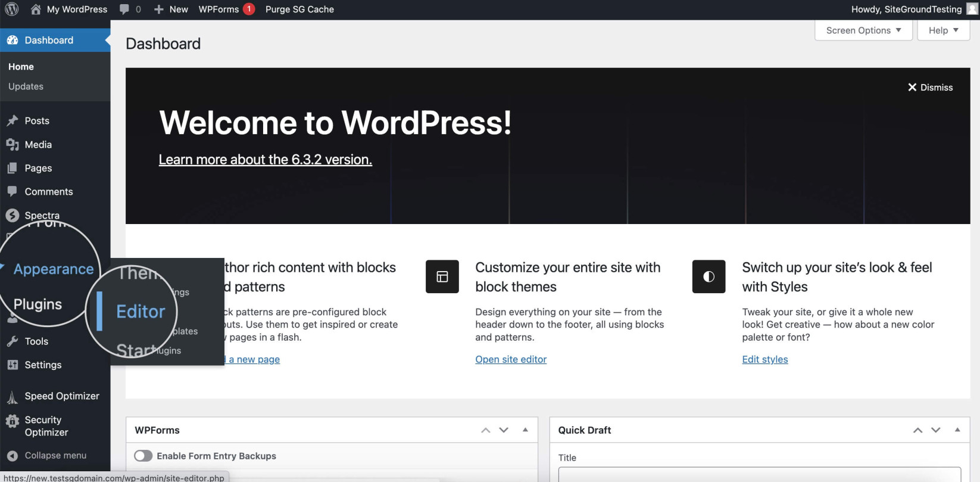Click the block themes layout icon
This screenshot has height=482, width=980.
442,276
